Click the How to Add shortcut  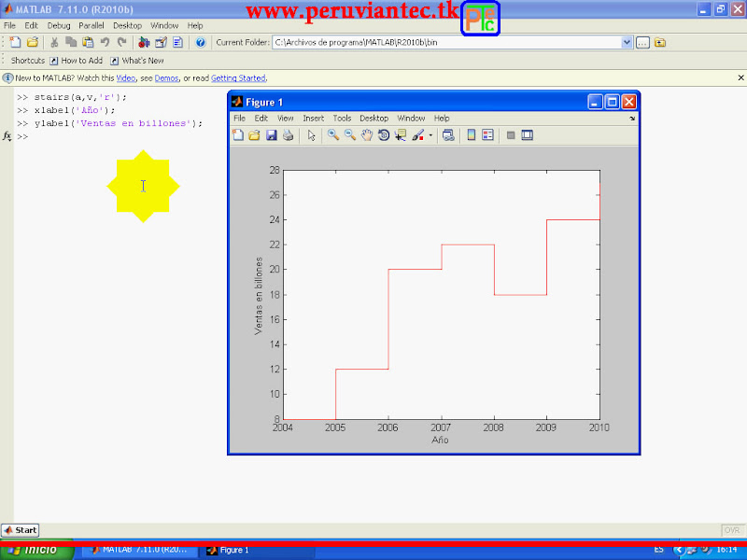point(77,61)
